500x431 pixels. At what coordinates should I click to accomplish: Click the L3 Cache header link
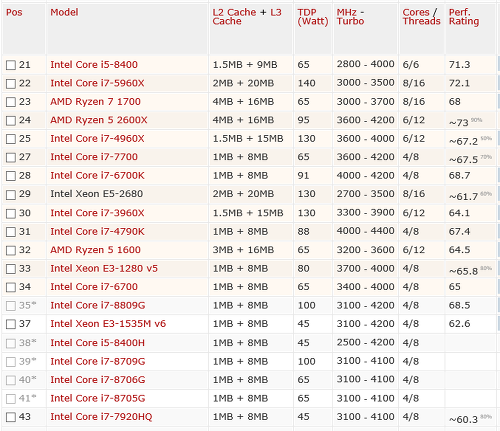(x=247, y=17)
